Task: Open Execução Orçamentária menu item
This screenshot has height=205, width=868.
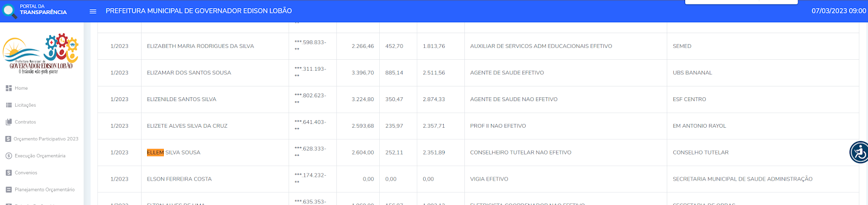Action: coord(40,156)
